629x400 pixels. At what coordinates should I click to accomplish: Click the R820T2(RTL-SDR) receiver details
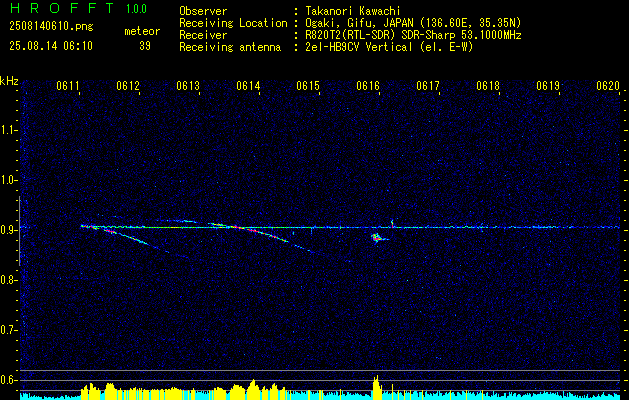[413, 35]
